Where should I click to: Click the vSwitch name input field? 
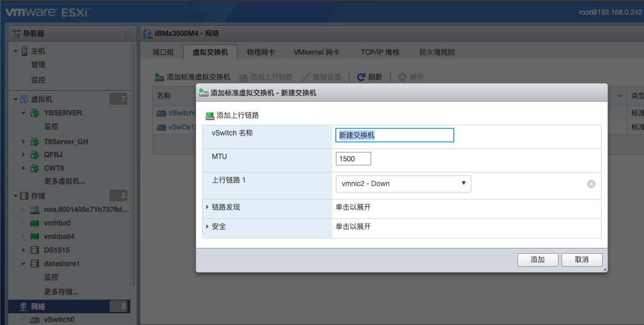(395, 135)
